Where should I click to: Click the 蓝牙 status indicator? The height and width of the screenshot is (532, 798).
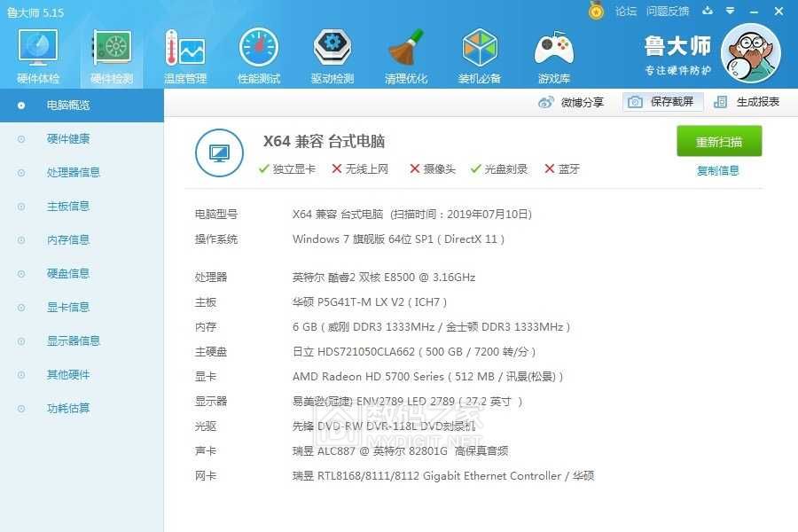click(562, 169)
